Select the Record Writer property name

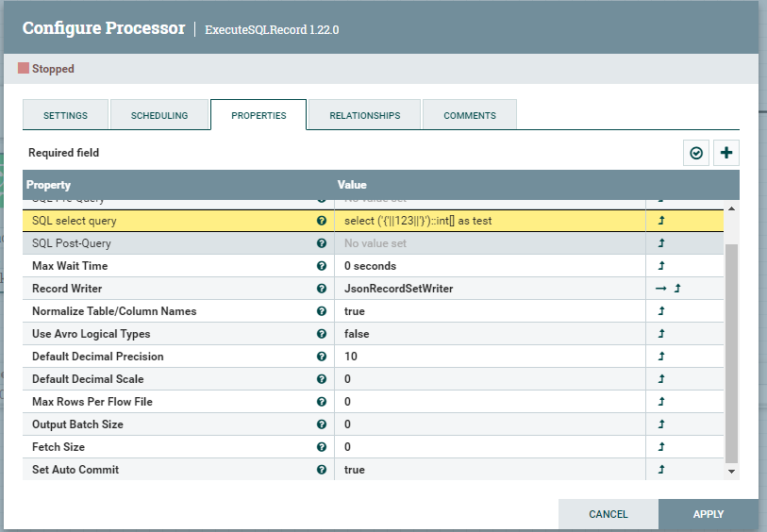[67, 289]
